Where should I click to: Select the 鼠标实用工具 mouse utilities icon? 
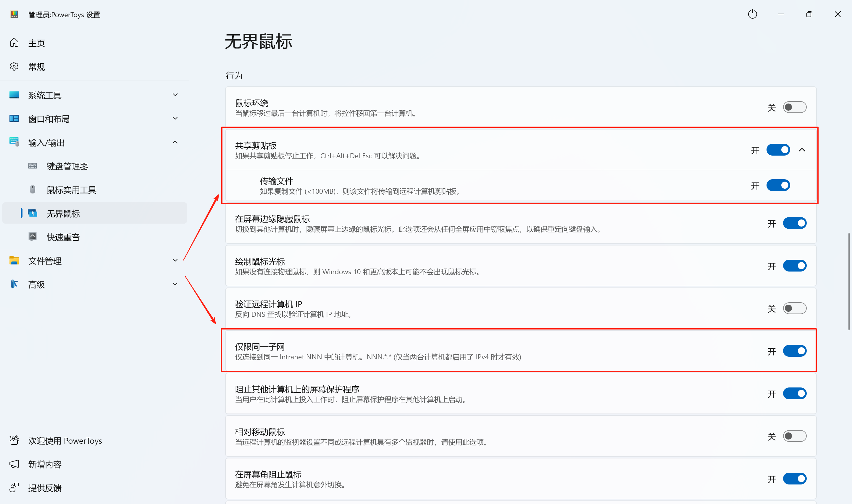[33, 190]
